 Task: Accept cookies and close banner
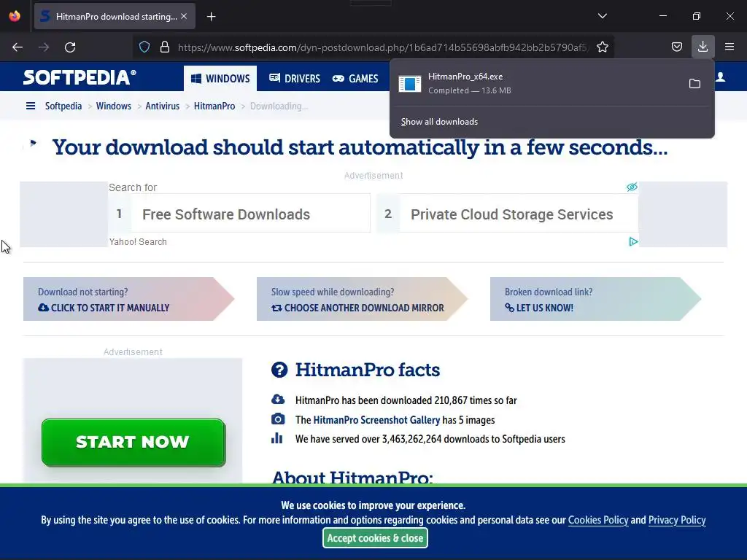click(375, 538)
